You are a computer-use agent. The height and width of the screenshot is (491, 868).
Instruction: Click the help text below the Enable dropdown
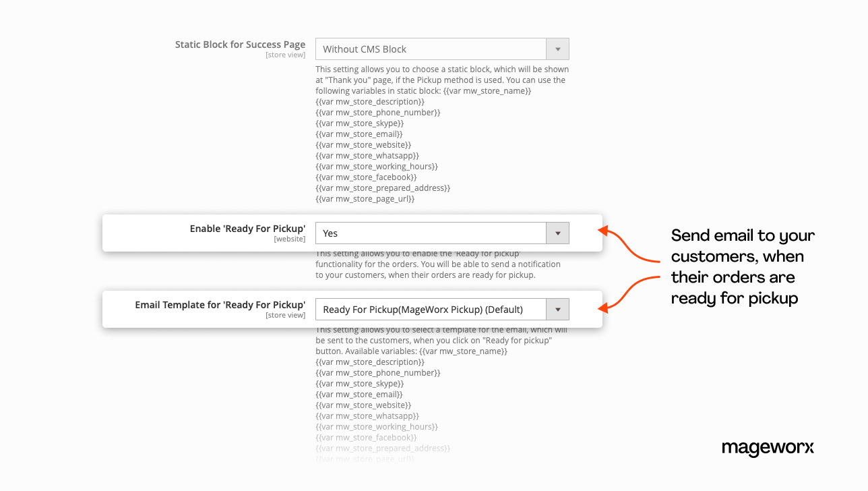click(438, 264)
